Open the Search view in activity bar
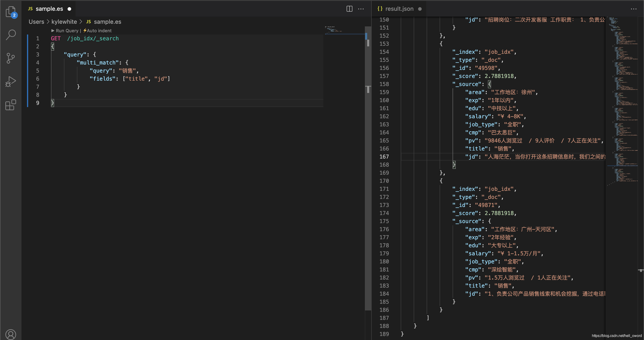 pos(11,34)
